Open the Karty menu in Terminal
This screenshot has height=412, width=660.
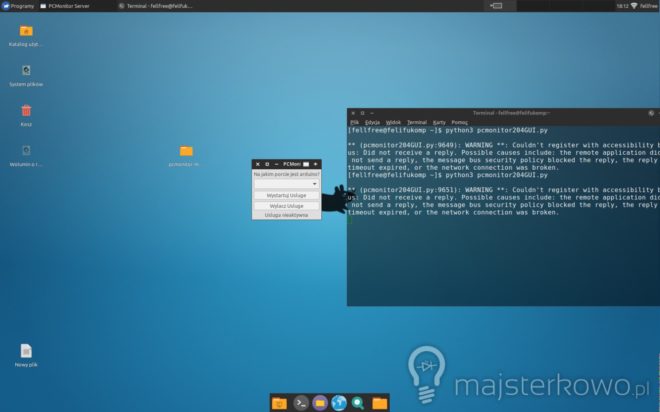coord(439,122)
